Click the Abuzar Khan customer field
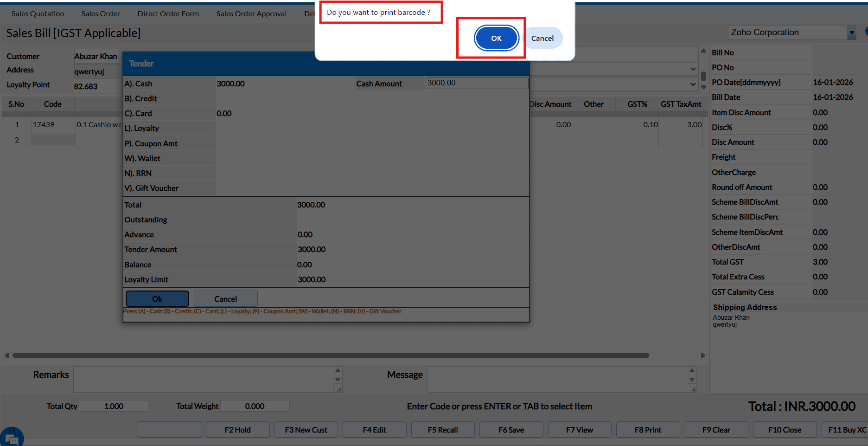The height and width of the screenshot is (446, 868). click(97, 56)
